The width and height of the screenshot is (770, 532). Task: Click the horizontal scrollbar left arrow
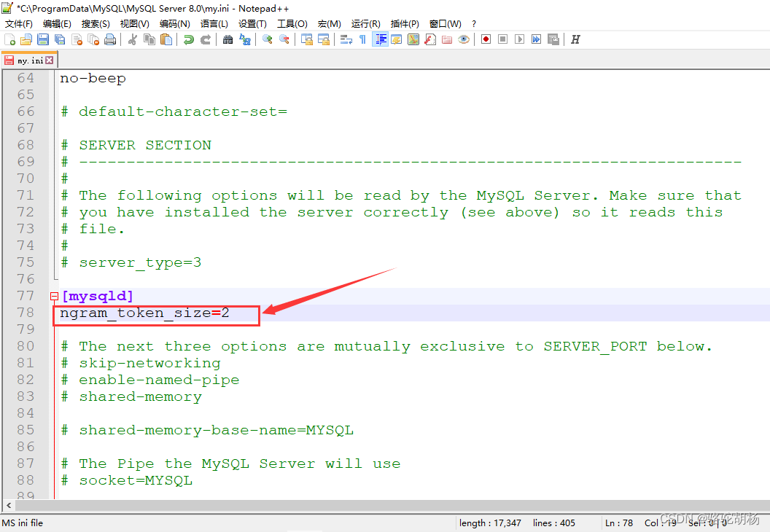click(x=9, y=504)
